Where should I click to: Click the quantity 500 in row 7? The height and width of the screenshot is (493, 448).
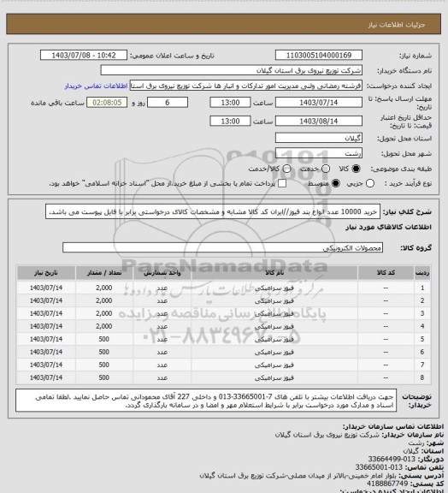pyautogui.click(x=104, y=365)
